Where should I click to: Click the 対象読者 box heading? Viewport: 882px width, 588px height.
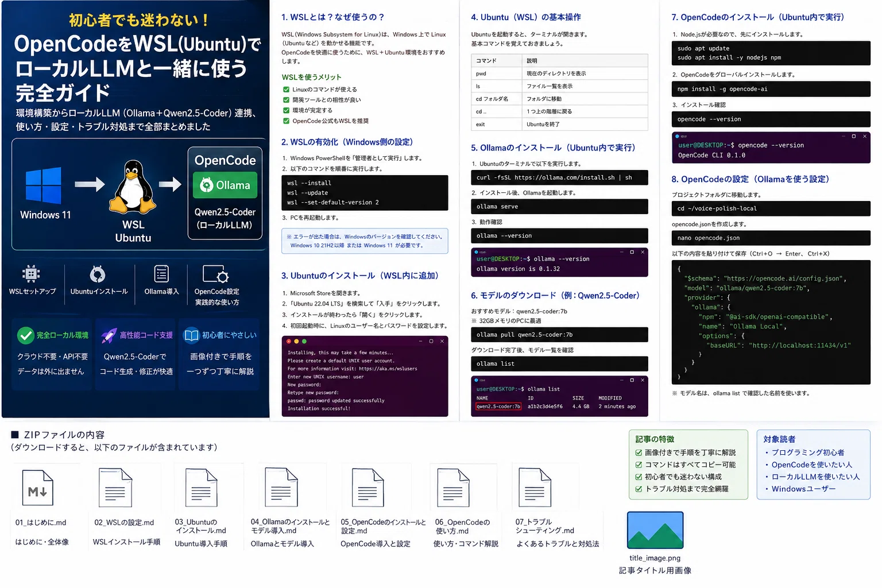779,439
